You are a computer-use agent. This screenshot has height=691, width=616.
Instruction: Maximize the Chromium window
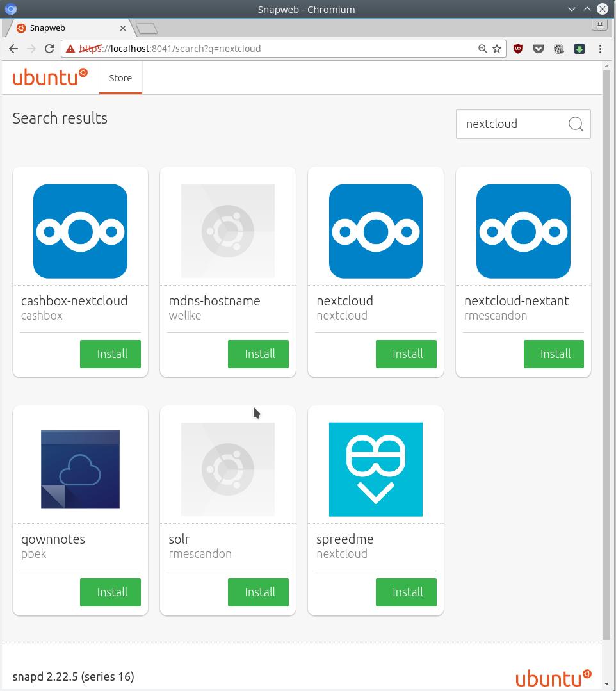pyautogui.click(x=587, y=9)
